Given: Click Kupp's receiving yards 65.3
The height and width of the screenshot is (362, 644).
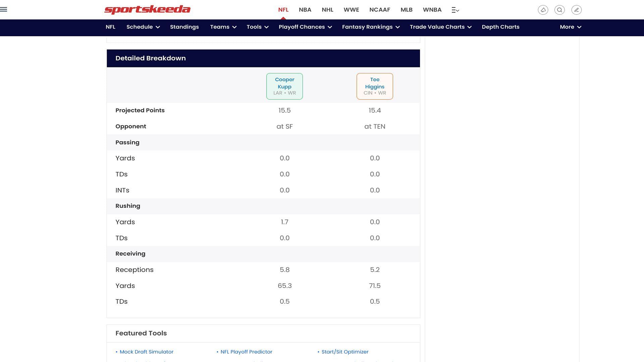Looking at the screenshot, I should tap(284, 286).
